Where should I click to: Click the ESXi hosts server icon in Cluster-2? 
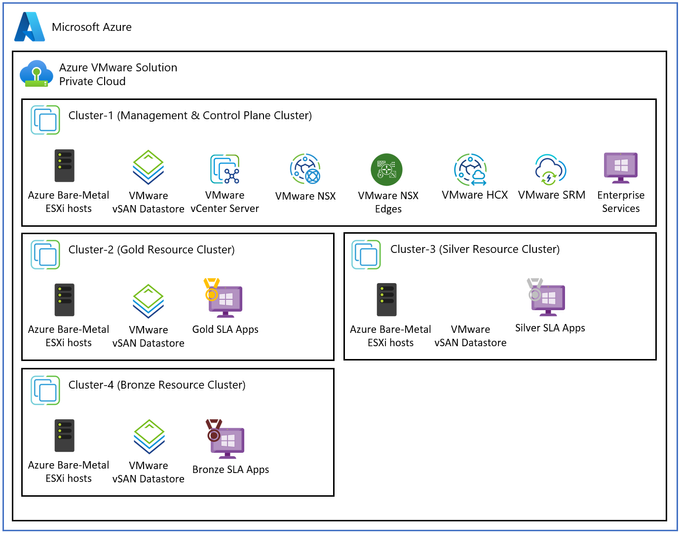(x=65, y=300)
